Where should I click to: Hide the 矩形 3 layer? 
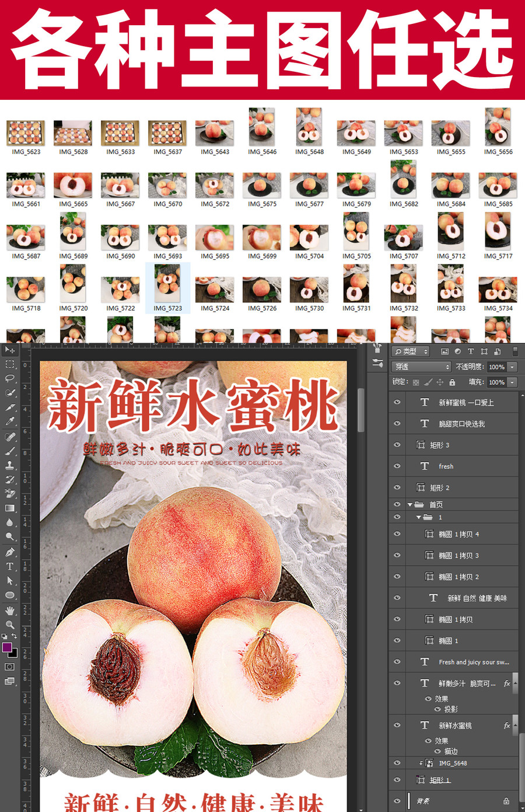click(397, 445)
